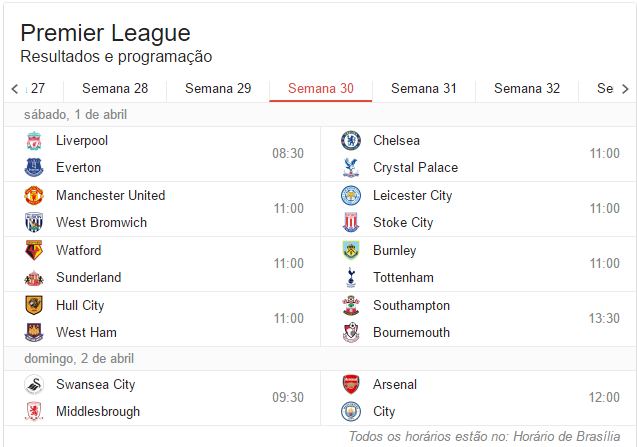Click the Tottenham crest icon
Image resolution: width=637 pixels, height=447 pixels.
pyautogui.click(x=350, y=278)
